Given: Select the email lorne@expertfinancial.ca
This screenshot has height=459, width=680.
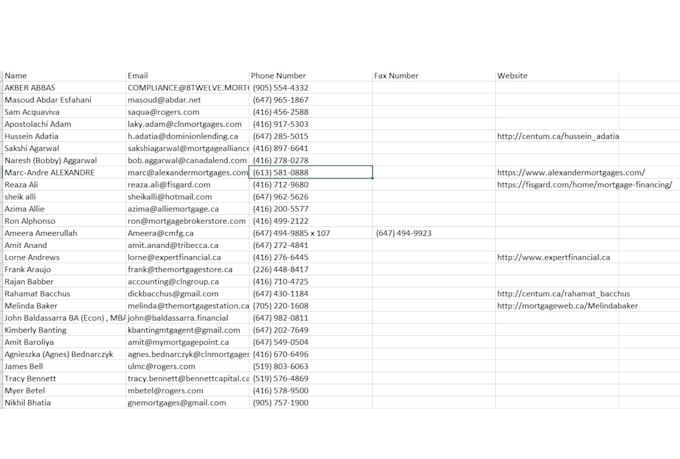Looking at the screenshot, I should tap(174, 258).
